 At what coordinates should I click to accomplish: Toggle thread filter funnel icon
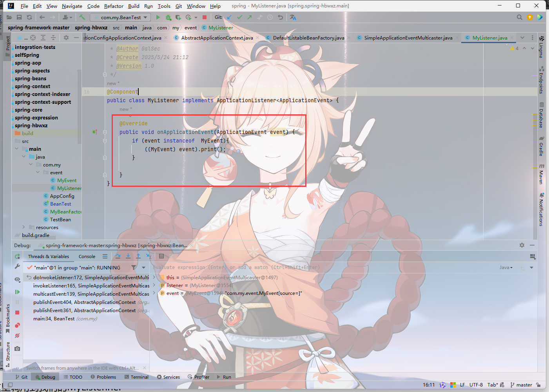pos(134,267)
